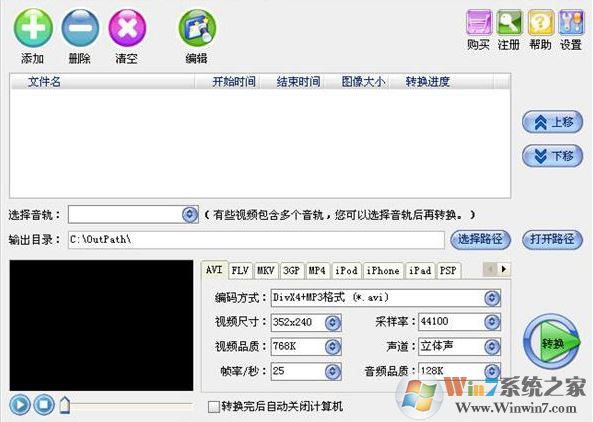Image resolution: width=593 pixels, height=422 pixels.
Task: Click the green 添加 (add) icon
Action: [33, 28]
